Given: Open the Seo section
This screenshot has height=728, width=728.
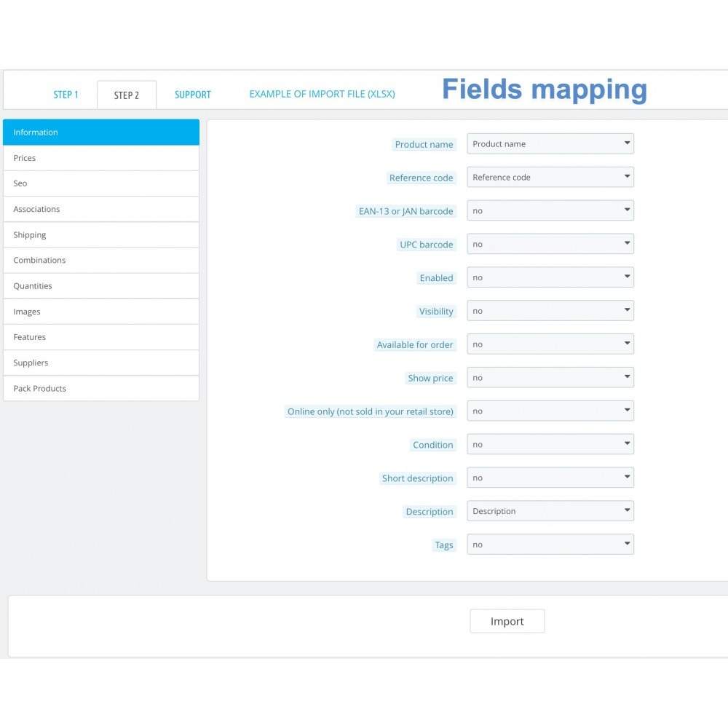Looking at the screenshot, I should 101,183.
